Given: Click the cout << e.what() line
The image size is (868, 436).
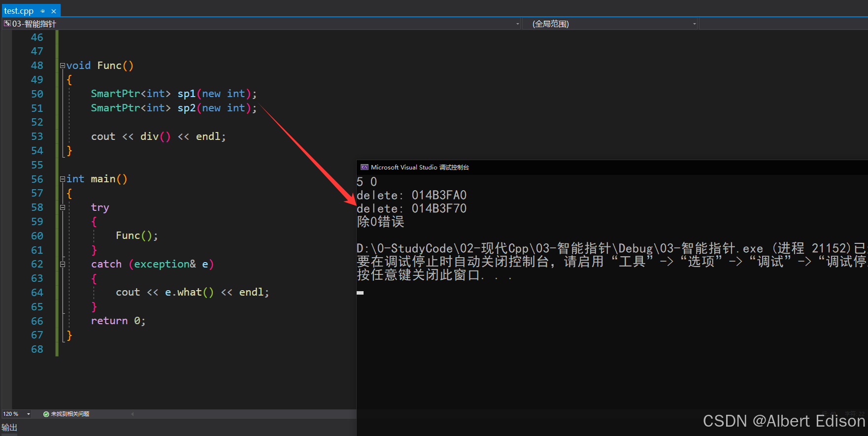Looking at the screenshot, I should (193, 292).
